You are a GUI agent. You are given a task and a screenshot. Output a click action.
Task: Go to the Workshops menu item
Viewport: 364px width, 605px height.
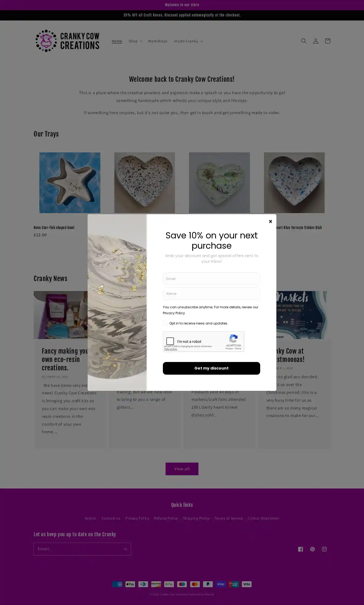pos(157,41)
